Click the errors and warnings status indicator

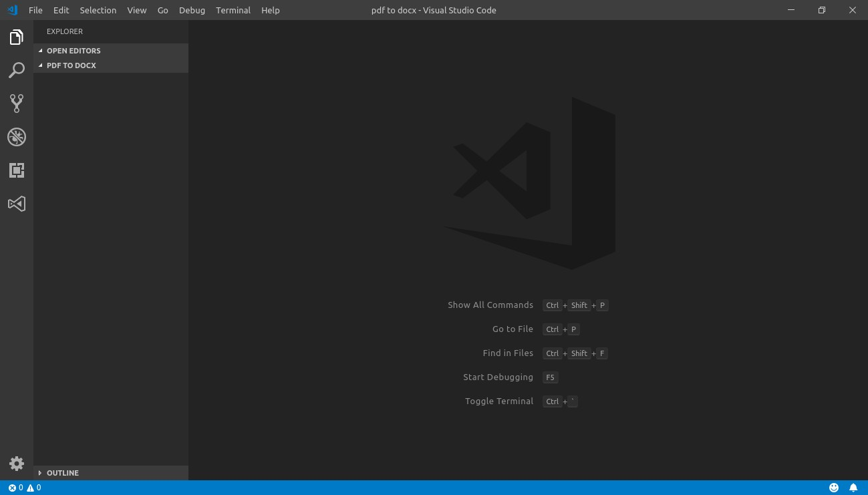click(25, 488)
